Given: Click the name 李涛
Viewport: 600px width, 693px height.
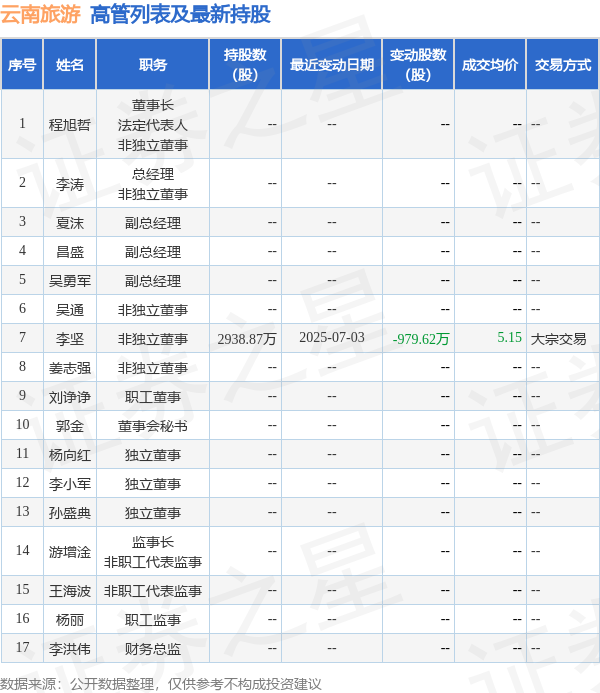Looking at the screenshot, I should pyautogui.click(x=70, y=184).
